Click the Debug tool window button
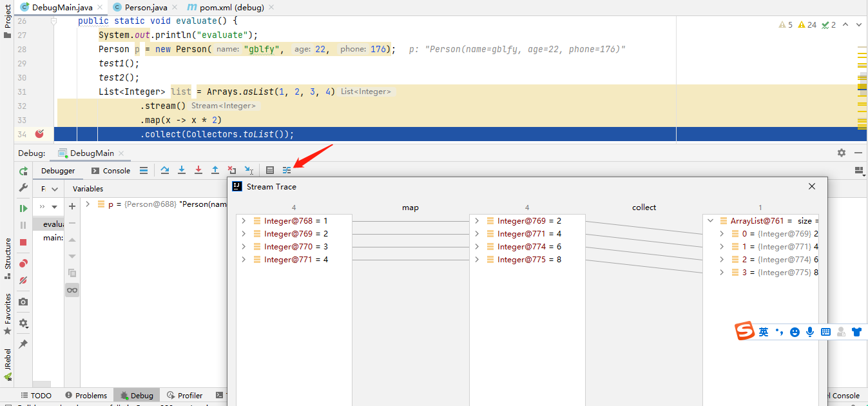Image resolution: width=868 pixels, height=406 pixels. (136, 395)
